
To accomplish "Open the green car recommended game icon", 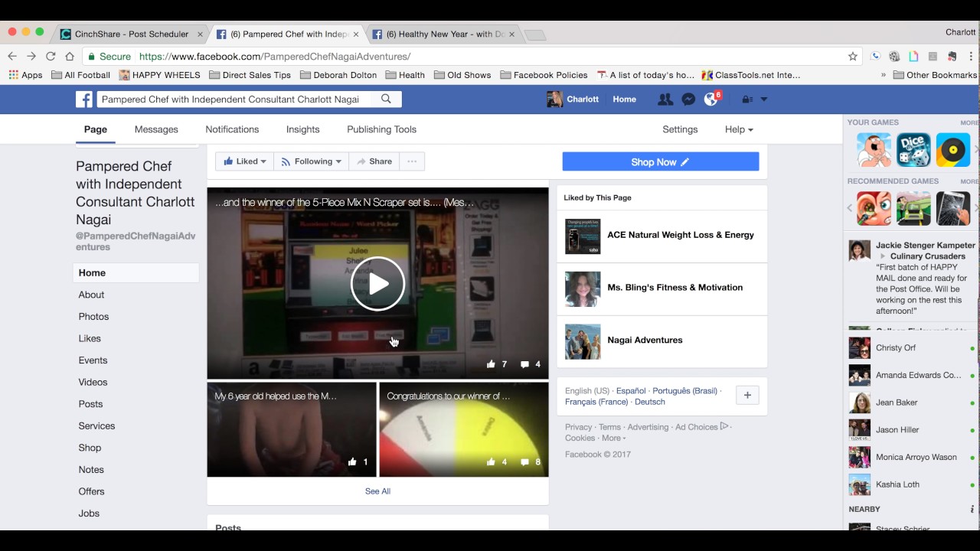I will 913,208.
